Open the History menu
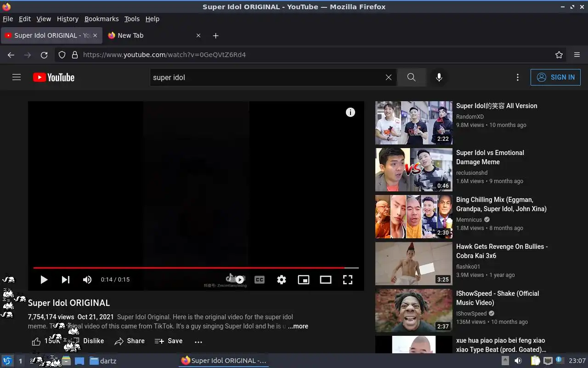Screen dimensions: 588x368 [x=68, y=19]
